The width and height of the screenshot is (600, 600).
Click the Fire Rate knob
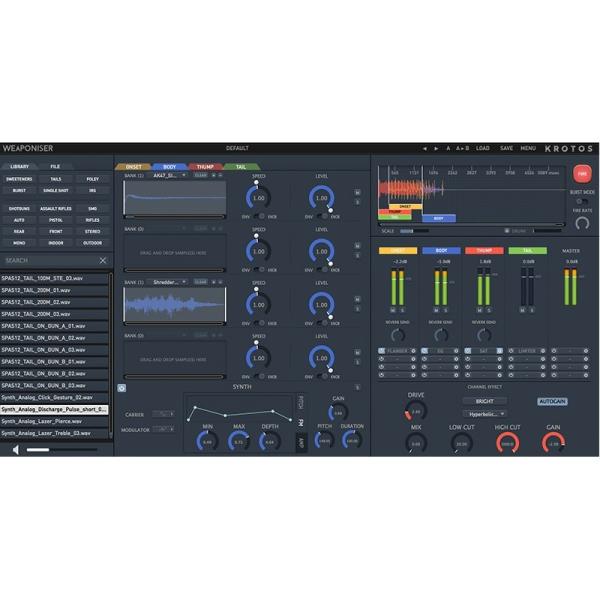tap(581, 223)
